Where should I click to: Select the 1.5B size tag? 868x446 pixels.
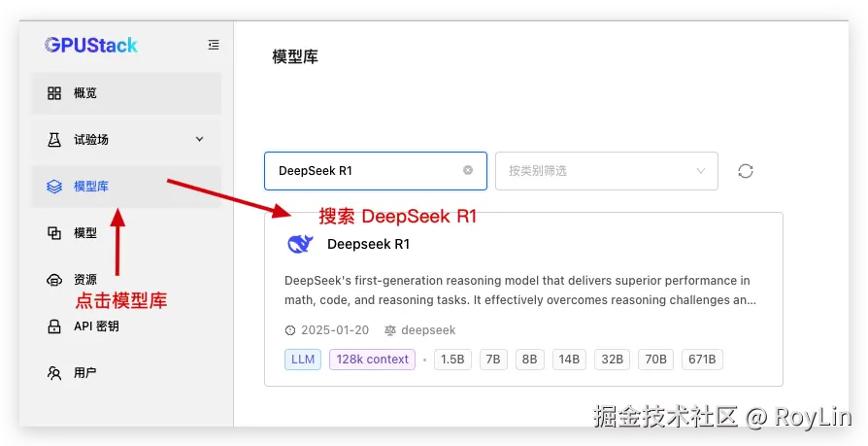pyautogui.click(x=452, y=359)
